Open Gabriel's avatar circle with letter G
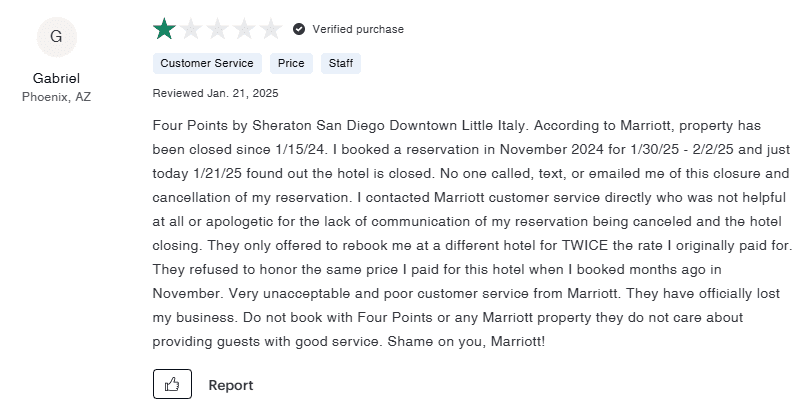808x412 pixels. point(56,37)
